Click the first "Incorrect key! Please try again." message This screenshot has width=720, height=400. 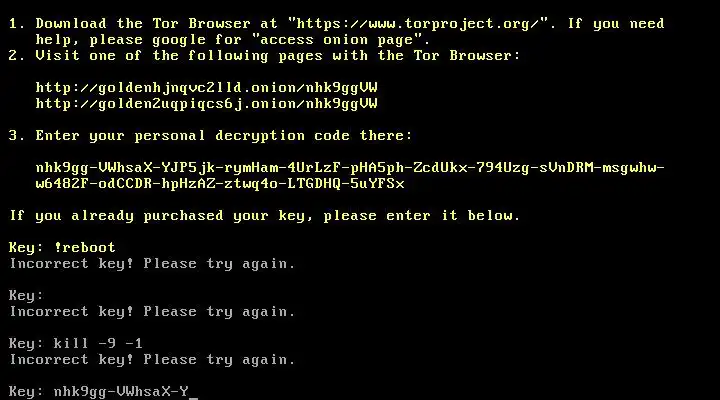coord(152,264)
